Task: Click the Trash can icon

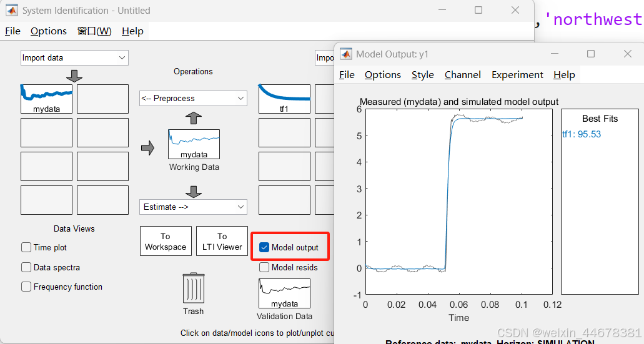Action: pos(194,288)
